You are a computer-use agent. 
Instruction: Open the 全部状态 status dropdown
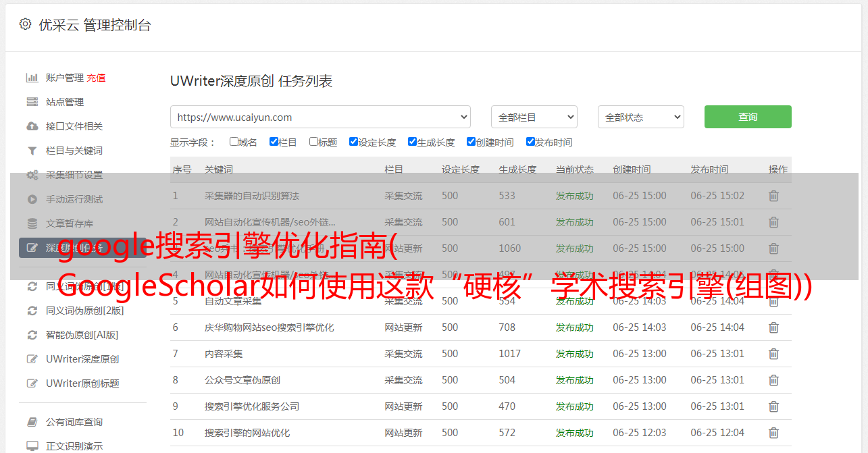coord(640,117)
